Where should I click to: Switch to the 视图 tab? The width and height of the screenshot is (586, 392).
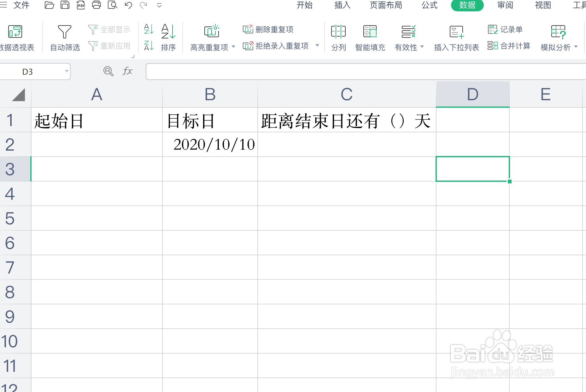click(543, 5)
